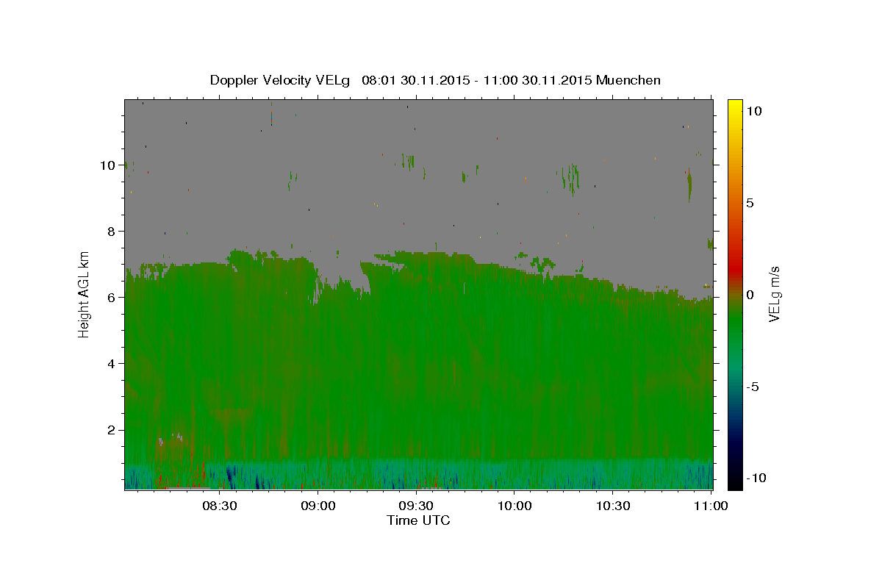Click the 'Time UTC' axis label
This screenshot has height=588, width=882.
click(418, 520)
